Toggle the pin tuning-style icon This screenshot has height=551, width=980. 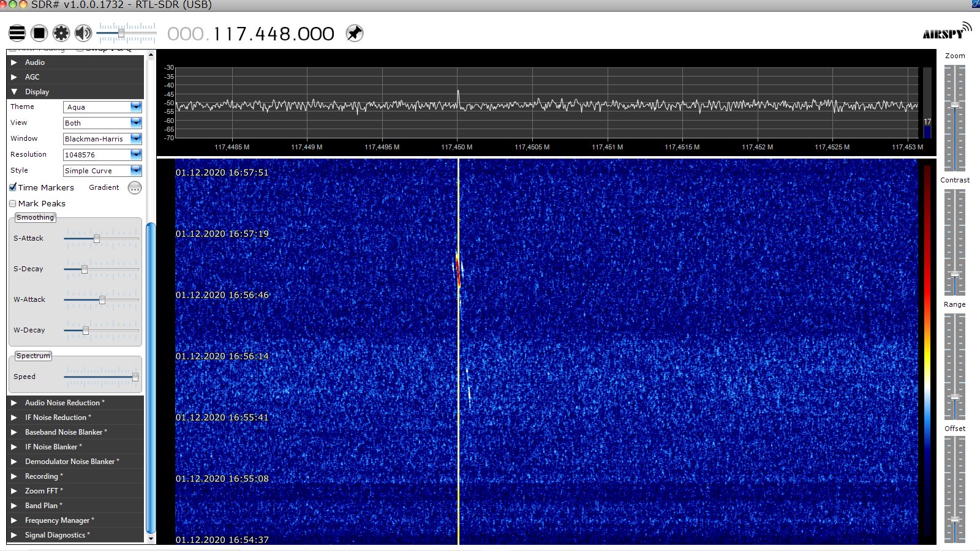click(x=354, y=33)
